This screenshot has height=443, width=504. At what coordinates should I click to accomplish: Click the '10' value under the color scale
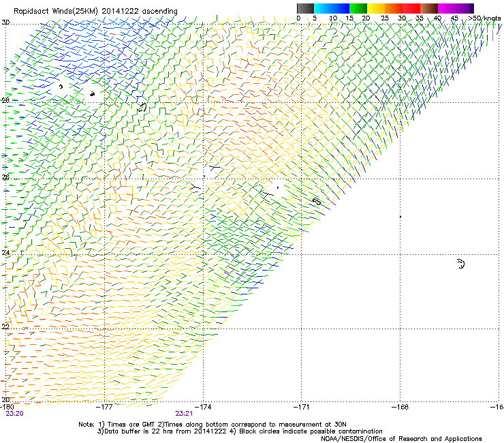click(333, 18)
